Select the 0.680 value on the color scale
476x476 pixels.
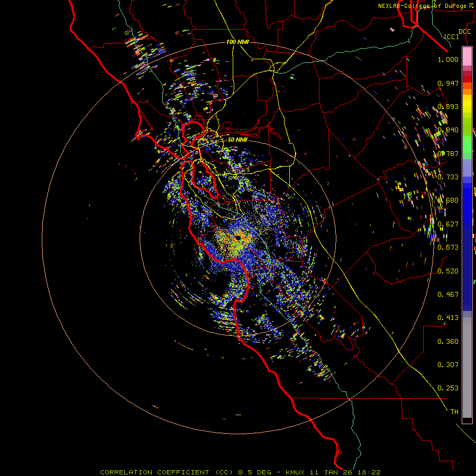(448, 200)
